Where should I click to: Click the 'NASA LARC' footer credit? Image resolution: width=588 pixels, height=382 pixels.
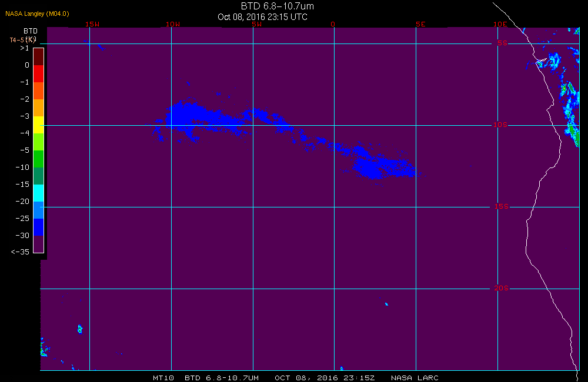[415, 378]
